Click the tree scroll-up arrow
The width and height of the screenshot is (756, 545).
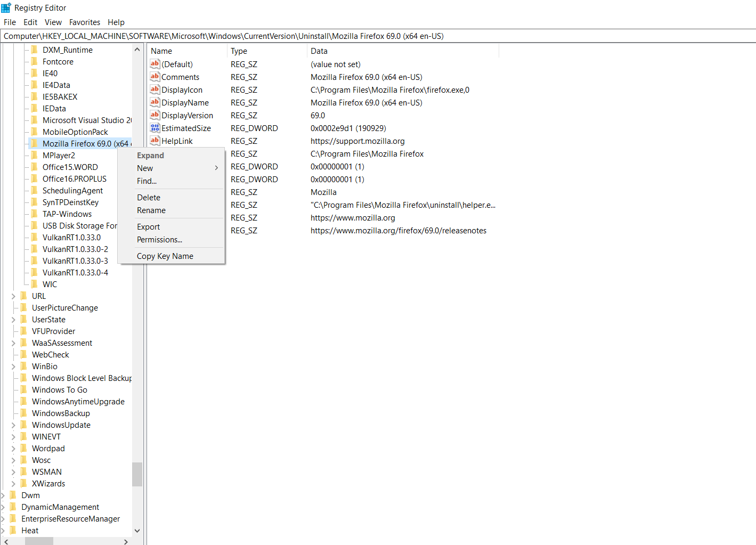tap(137, 50)
